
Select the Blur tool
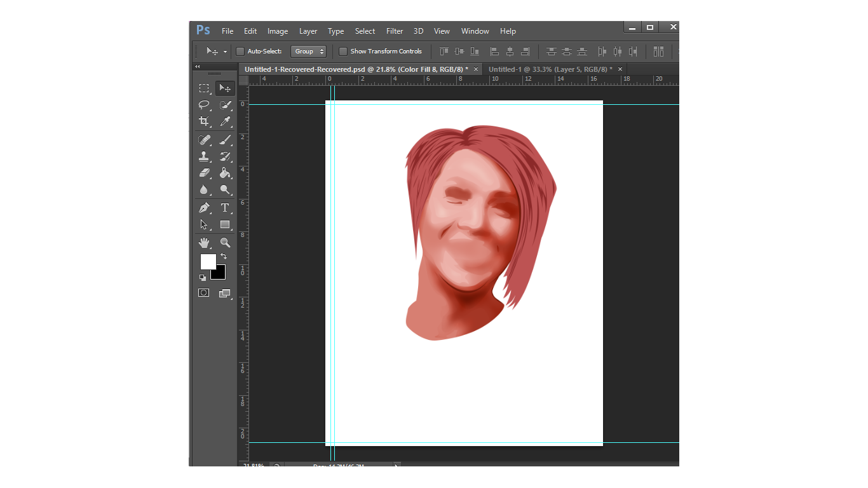204,189
